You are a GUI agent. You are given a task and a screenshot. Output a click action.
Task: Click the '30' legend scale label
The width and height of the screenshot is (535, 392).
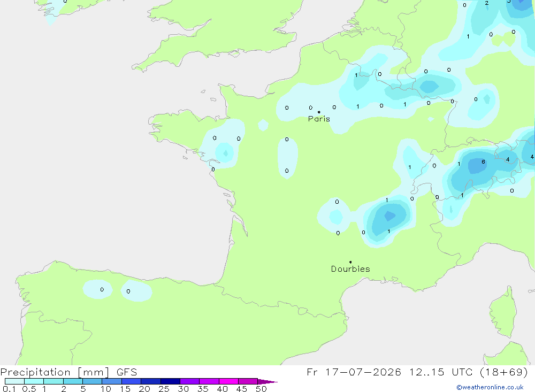pyautogui.click(x=183, y=389)
